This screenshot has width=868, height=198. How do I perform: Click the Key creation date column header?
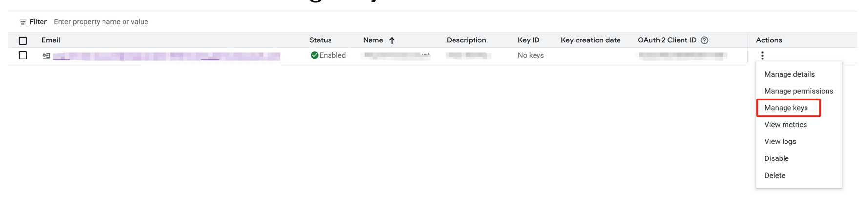pyautogui.click(x=591, y=40)
